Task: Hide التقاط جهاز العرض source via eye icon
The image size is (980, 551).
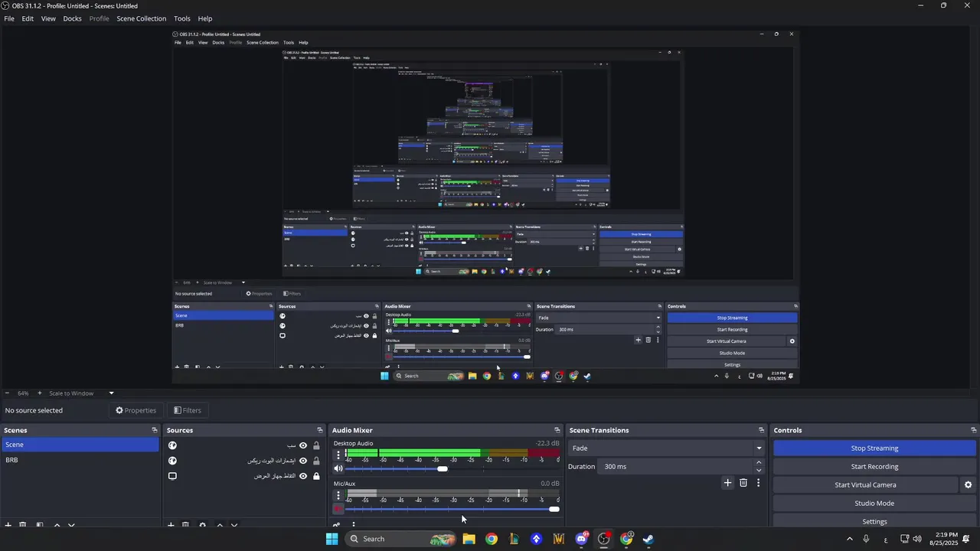Action: pos(303,476)
